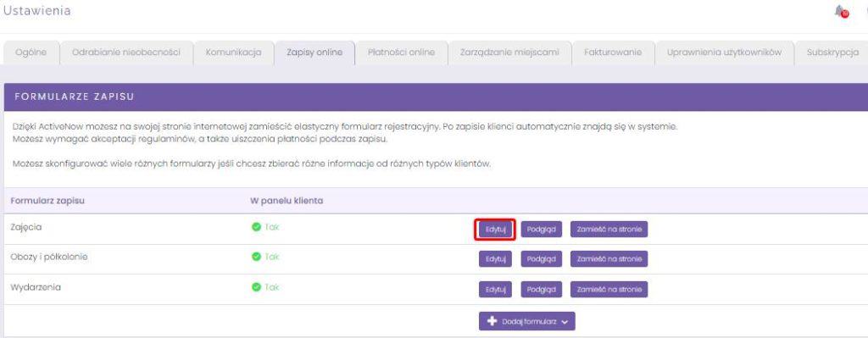Click the W panelu klienta column header

[287, 201]
